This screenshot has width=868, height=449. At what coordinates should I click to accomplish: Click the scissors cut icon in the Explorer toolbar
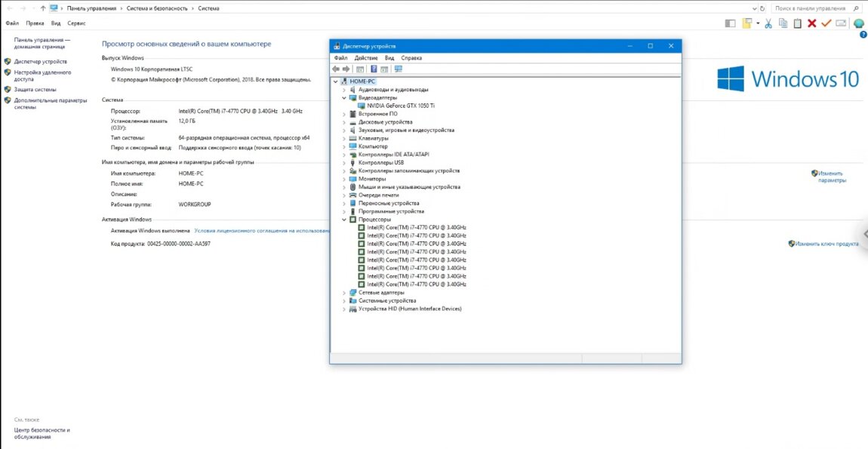768,23
